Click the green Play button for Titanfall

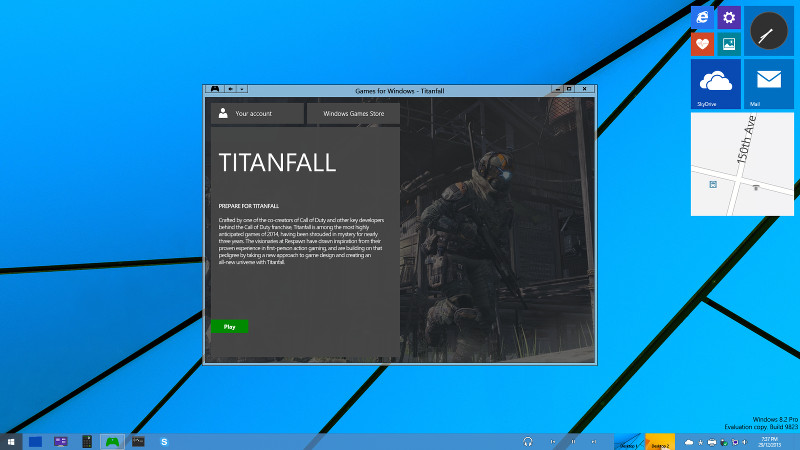(x=230, y=327)
